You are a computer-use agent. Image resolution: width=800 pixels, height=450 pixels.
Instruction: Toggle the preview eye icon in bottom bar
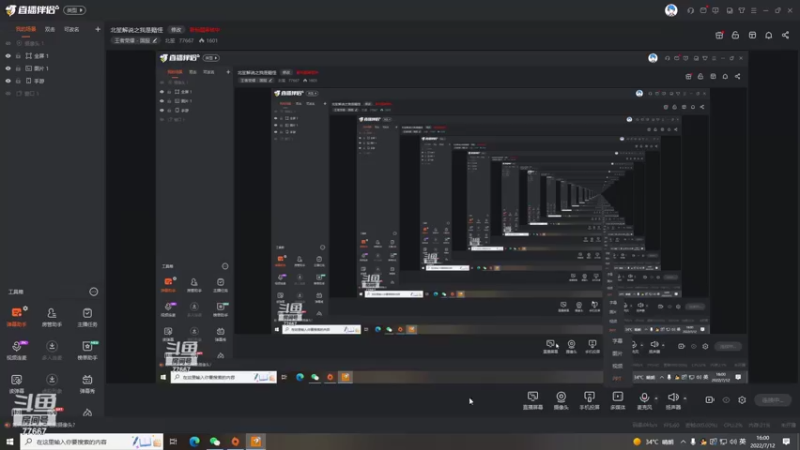(726, 400)
